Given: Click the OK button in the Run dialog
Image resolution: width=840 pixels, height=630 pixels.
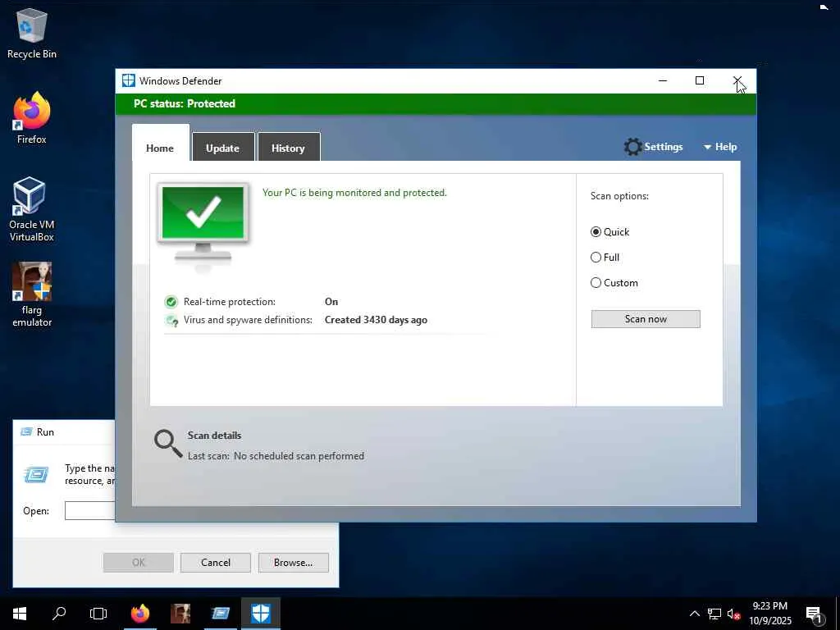Looking at the screenshot, I should tap(138, 563).
